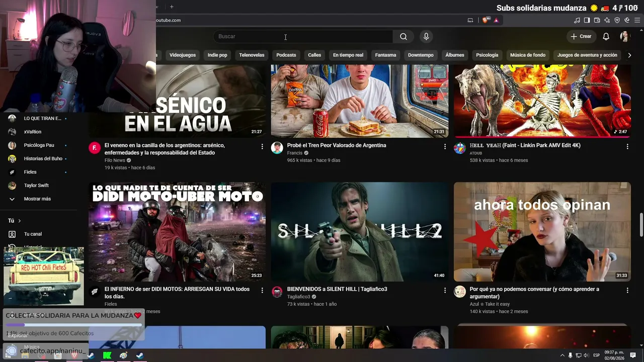Open the YouTube notifications bell
644x362 pixels.
606,36
